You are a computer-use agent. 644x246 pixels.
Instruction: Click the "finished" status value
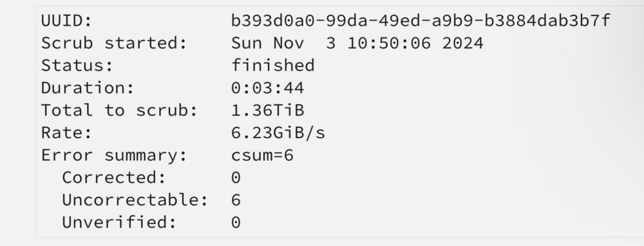tap(273, 65)
